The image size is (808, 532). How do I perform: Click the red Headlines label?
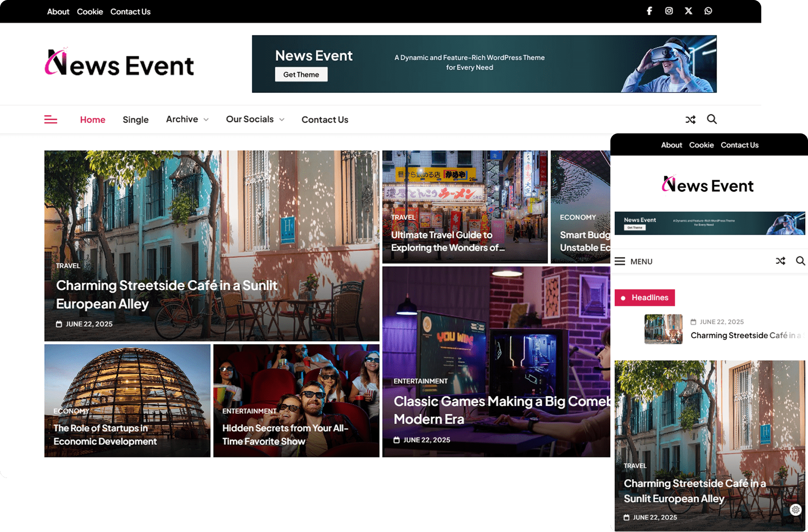[644, 297]
